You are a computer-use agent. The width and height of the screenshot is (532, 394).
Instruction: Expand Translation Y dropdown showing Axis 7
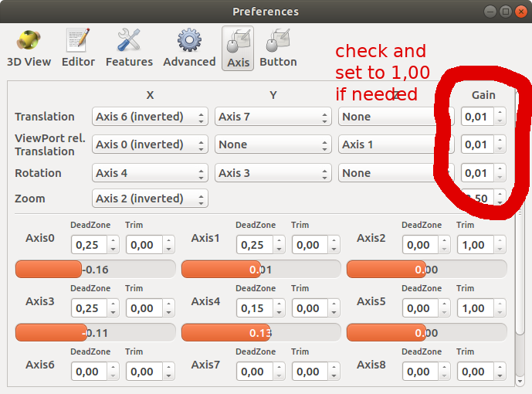click(273, 117)
